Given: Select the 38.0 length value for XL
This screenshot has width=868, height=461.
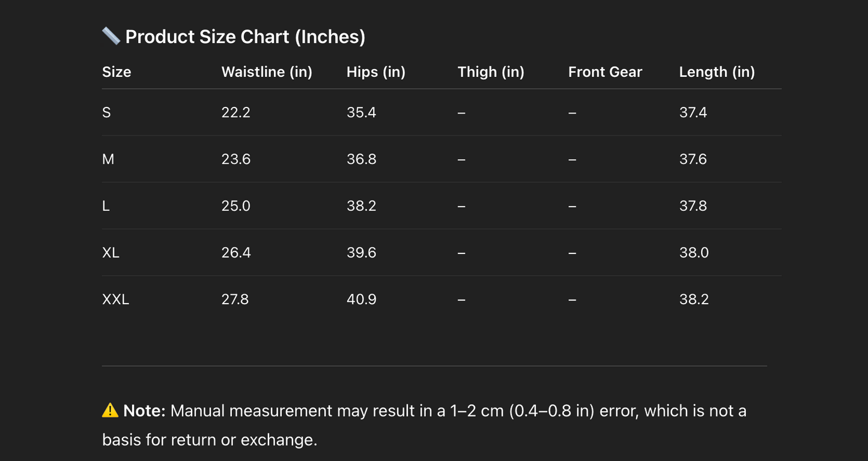Looking at the screenshot, I should pos(694,253).
